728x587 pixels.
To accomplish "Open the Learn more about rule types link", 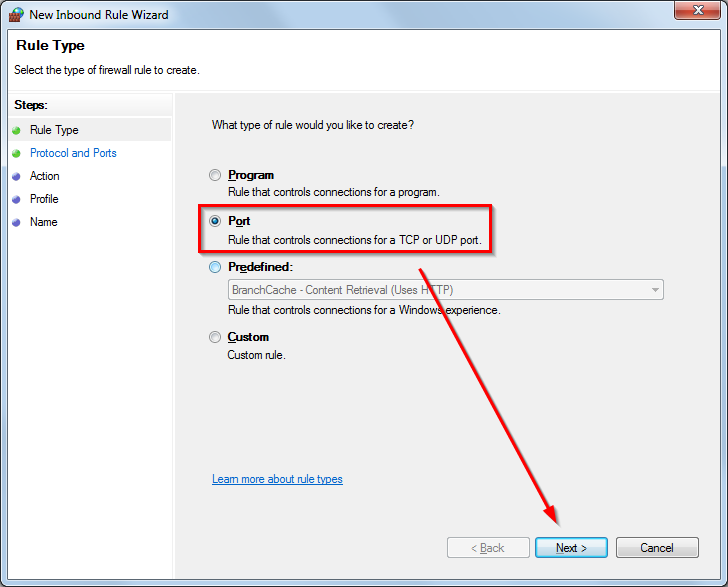I will [277, 479].
